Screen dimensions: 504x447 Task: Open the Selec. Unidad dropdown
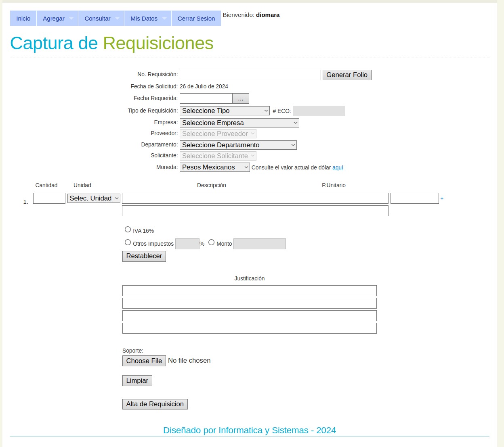coord(94,198)
